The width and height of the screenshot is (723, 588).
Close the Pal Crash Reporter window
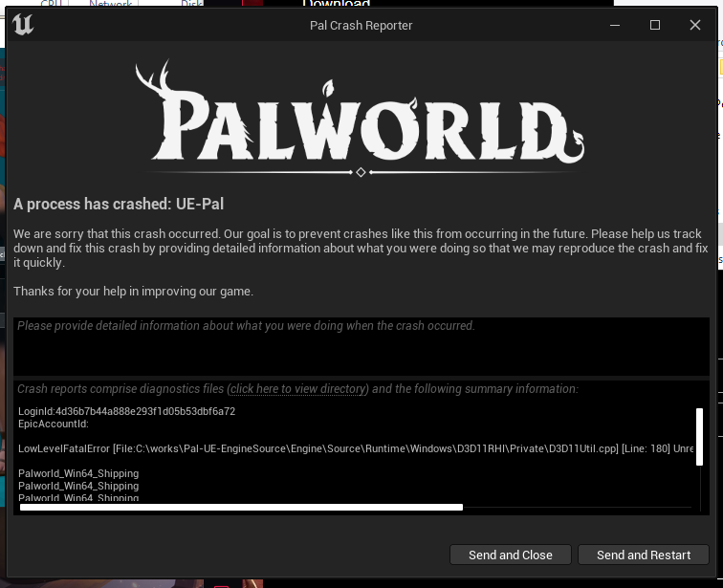(695, 25)
